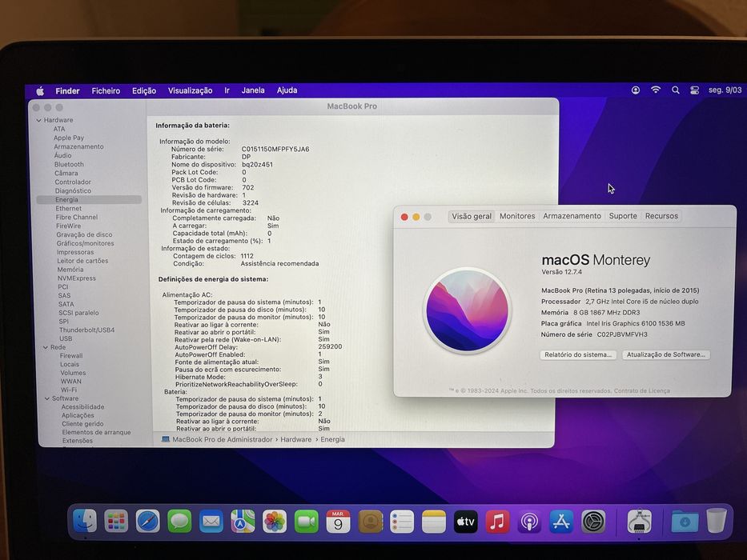Click the macOS Monterey logo image
Image resolution: width=747 pixels, height=560 pixels.
click(467, 310)
